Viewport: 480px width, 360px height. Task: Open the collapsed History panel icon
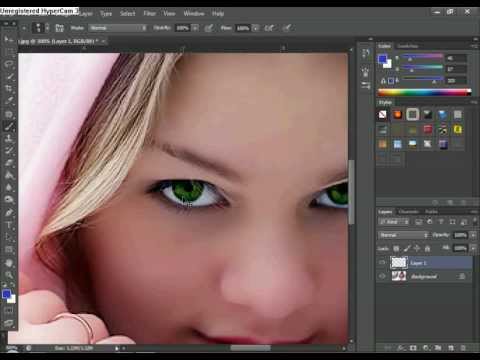[366, 54]
